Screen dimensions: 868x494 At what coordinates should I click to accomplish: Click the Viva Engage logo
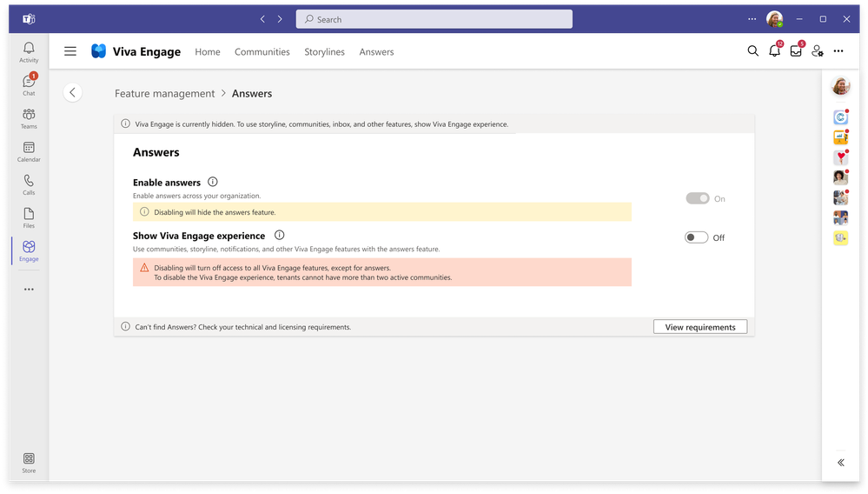(x=98, y=51)
